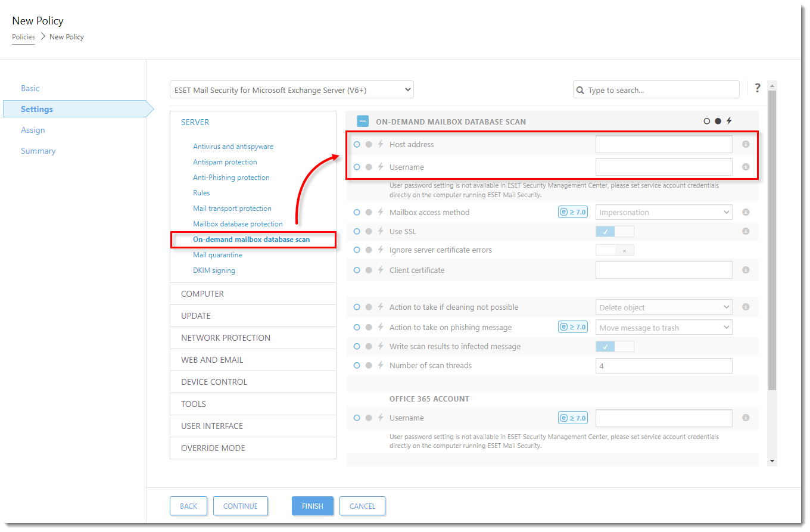Click the Number of scan threads field

664,366
